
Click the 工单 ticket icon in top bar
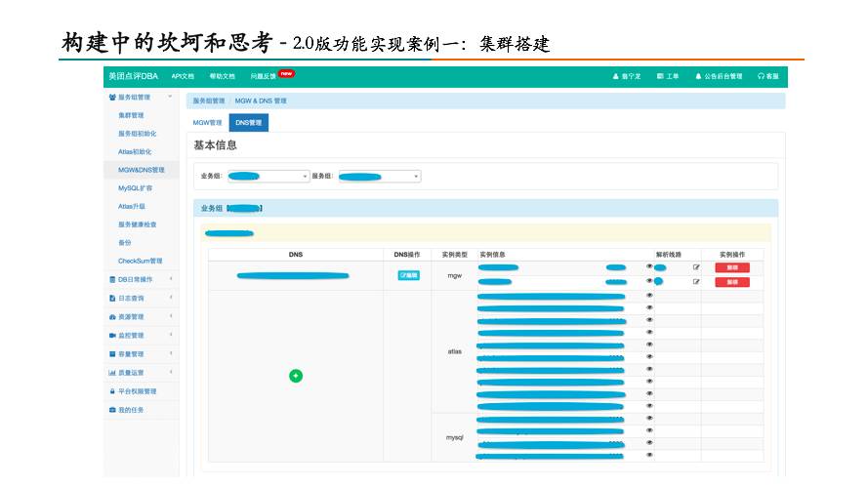[x=660, y=76]
